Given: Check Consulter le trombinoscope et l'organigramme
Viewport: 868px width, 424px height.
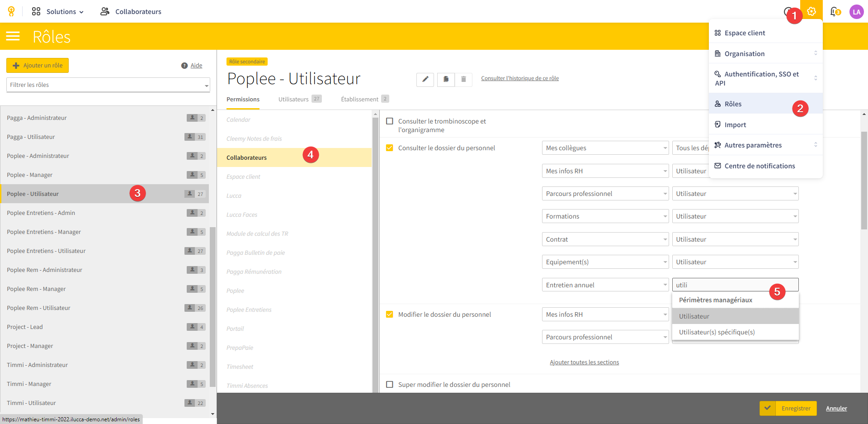Looking at the screenshot, I should click(390, 121).
